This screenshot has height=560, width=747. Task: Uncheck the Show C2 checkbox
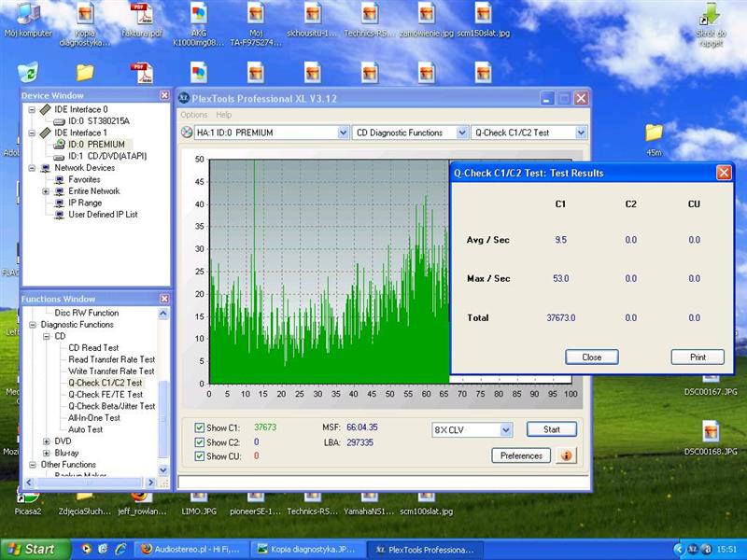coord(200,442)
